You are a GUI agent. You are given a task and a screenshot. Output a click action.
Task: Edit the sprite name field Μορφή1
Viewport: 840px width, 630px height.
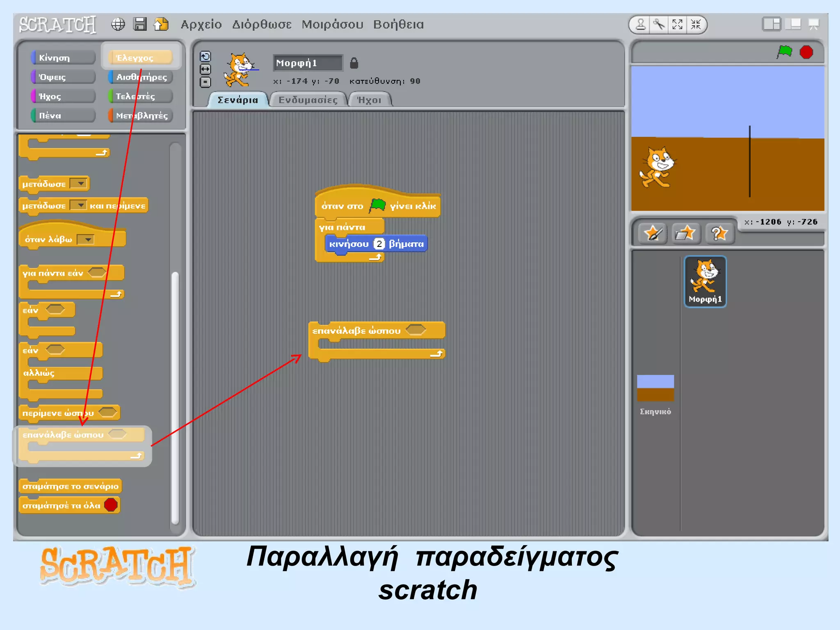308,63
